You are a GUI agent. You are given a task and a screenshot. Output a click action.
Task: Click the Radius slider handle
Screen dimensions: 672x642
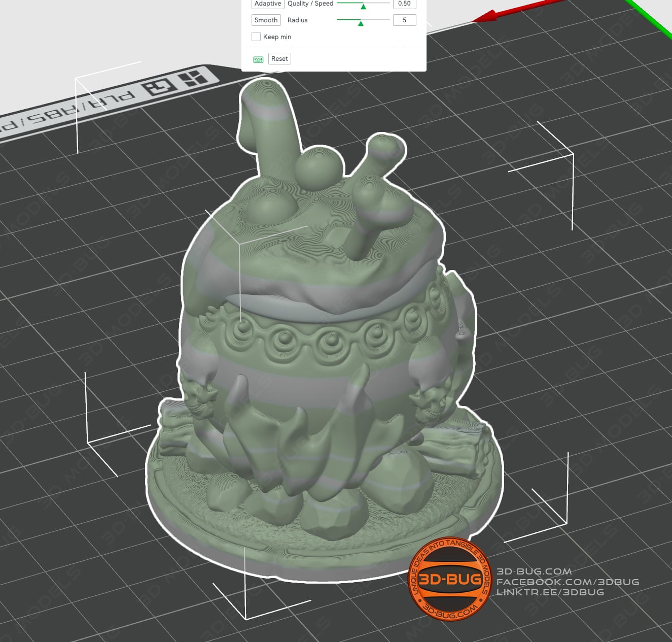coord(361,23)
